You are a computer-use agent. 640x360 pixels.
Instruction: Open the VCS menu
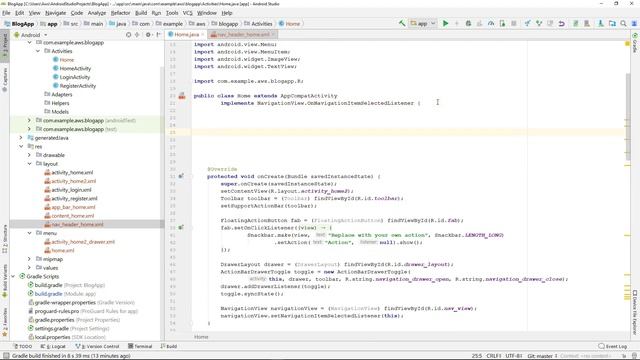[187, 13]
